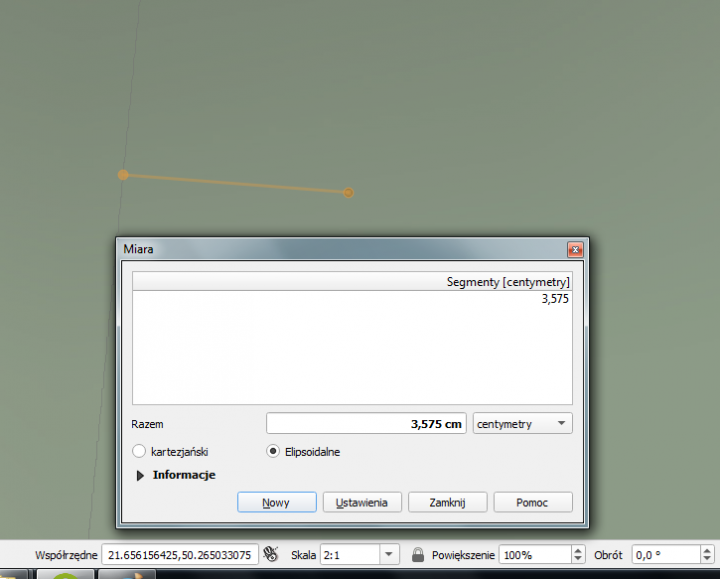Click the scale lock padlock icon

click(418, 554)
